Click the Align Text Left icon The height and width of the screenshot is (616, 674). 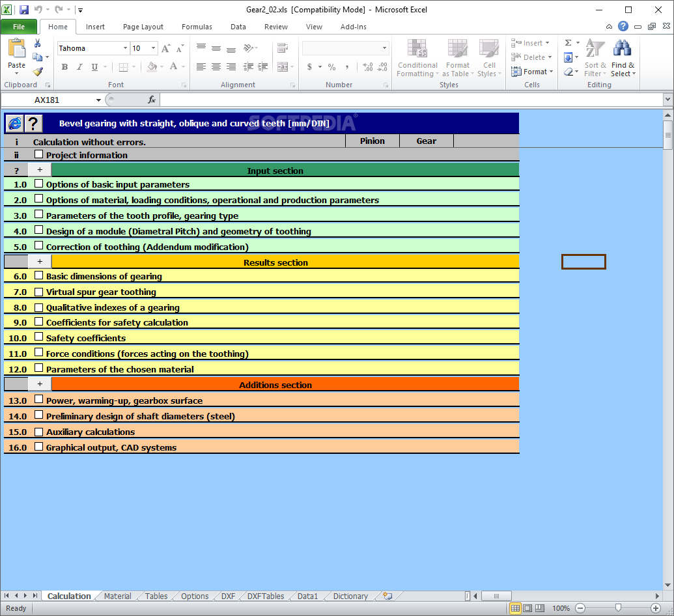pos(201,66)
